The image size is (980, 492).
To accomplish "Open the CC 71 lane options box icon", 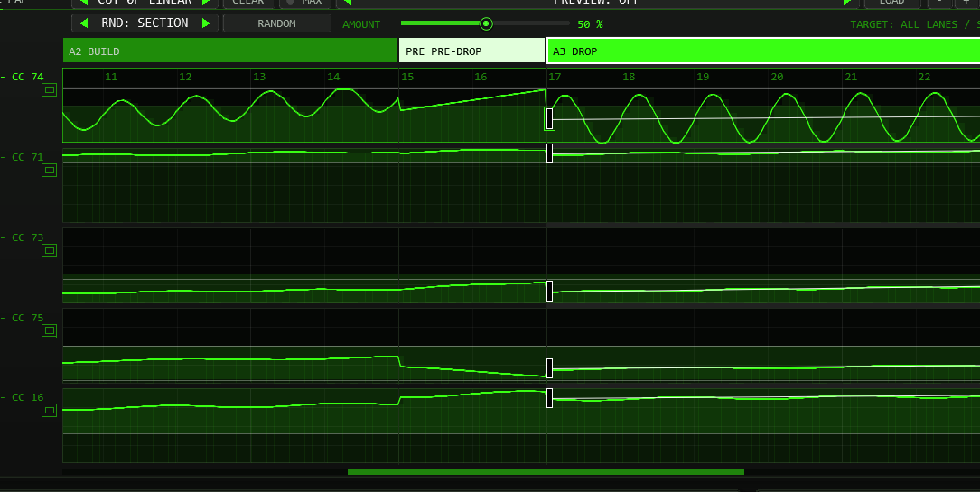I will pos(50,170).
